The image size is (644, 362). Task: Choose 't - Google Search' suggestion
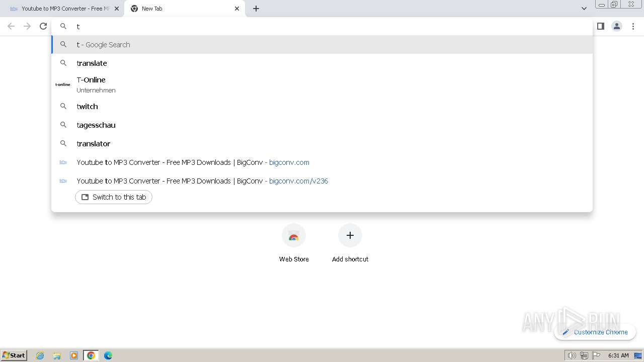(x=322, y=44)
